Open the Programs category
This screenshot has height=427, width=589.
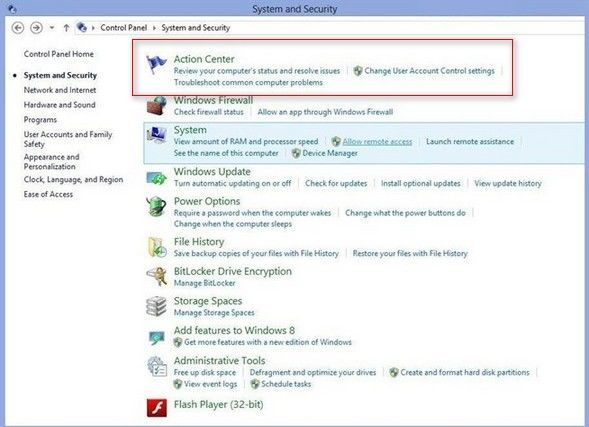click(40, 120)
